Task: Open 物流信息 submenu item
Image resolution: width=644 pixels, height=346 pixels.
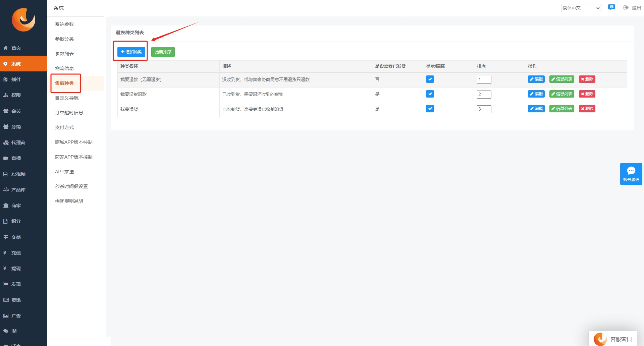Action: click(64, 68)
